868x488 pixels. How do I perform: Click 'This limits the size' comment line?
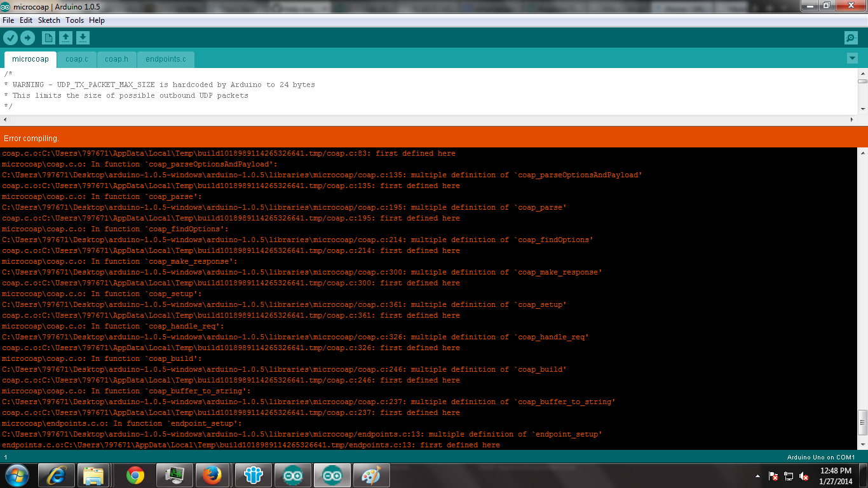[126, 95]
